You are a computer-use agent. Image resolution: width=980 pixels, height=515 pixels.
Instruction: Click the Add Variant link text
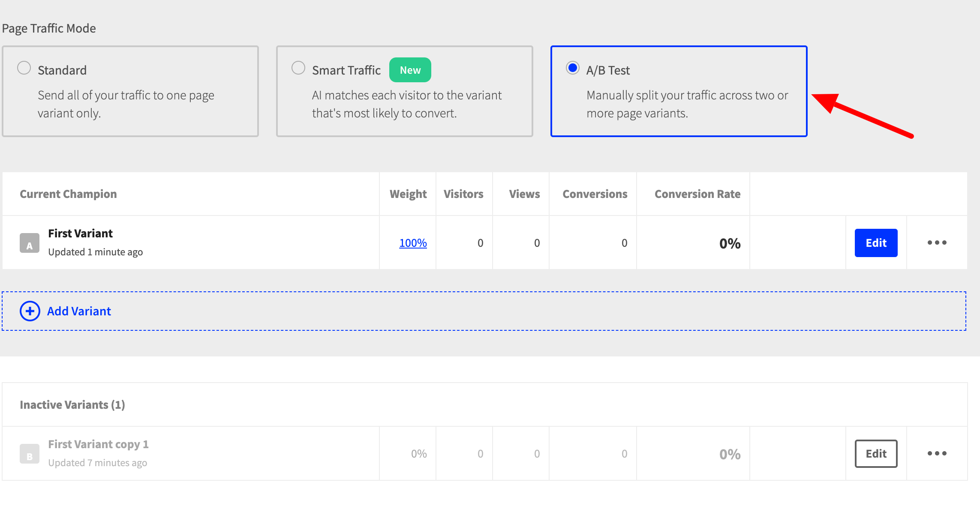79,311
